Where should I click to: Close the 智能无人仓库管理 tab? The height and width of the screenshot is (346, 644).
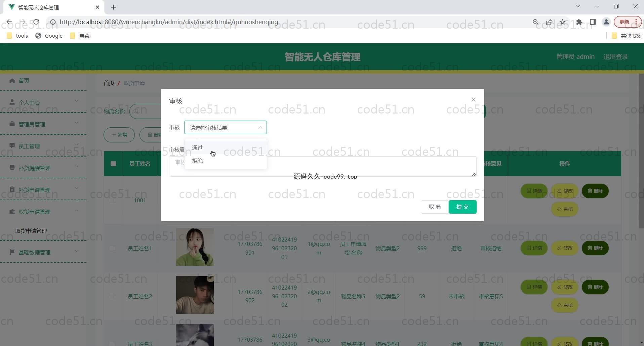pyautogui.click(x=97, y=7)
